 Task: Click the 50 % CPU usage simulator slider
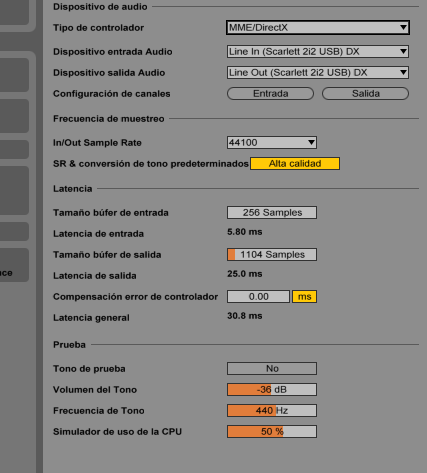click(x=272, y=432)
